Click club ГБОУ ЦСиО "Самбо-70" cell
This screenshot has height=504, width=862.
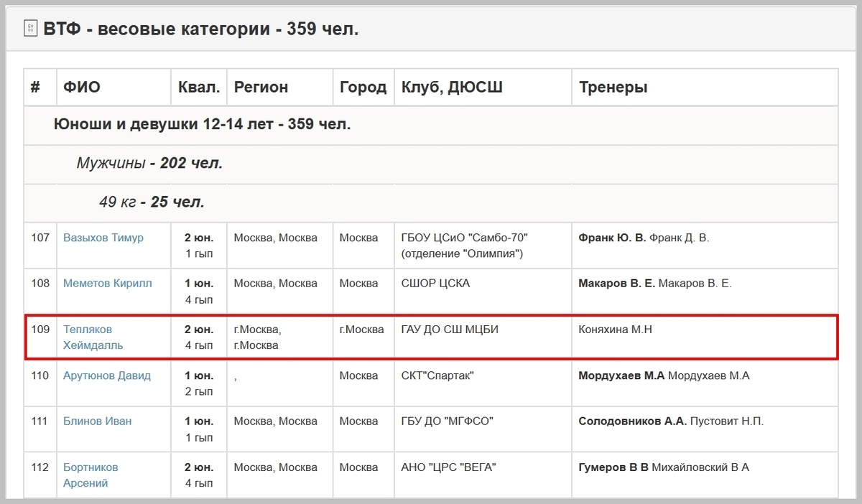click(x=483, y=246)
